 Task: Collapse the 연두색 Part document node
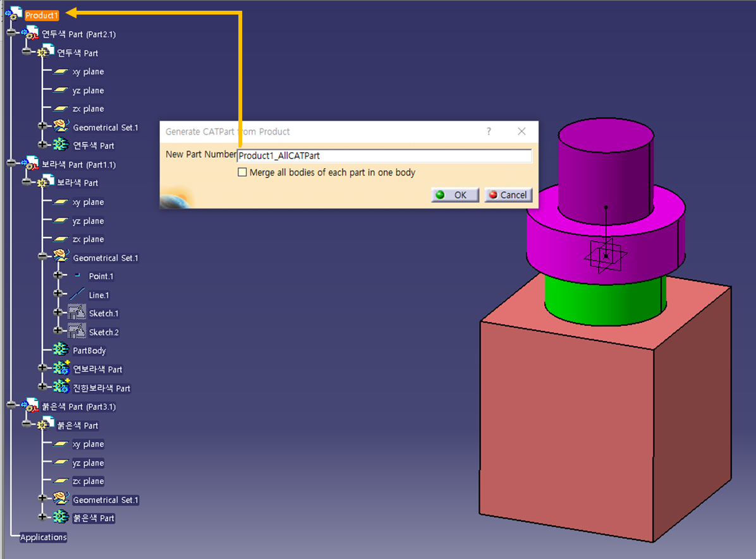[x=27, y=51]
